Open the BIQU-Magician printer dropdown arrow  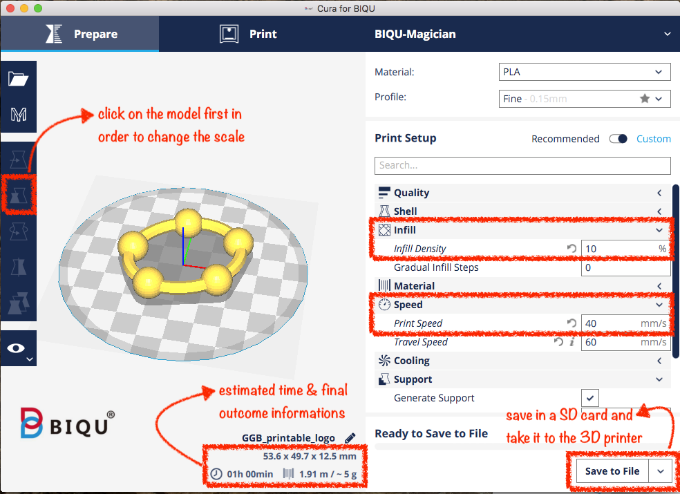coord(667,34)
